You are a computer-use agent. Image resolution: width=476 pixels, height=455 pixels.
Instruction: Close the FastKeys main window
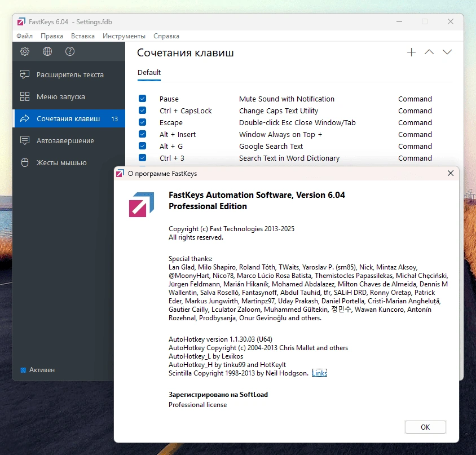(x=451, y=21)
